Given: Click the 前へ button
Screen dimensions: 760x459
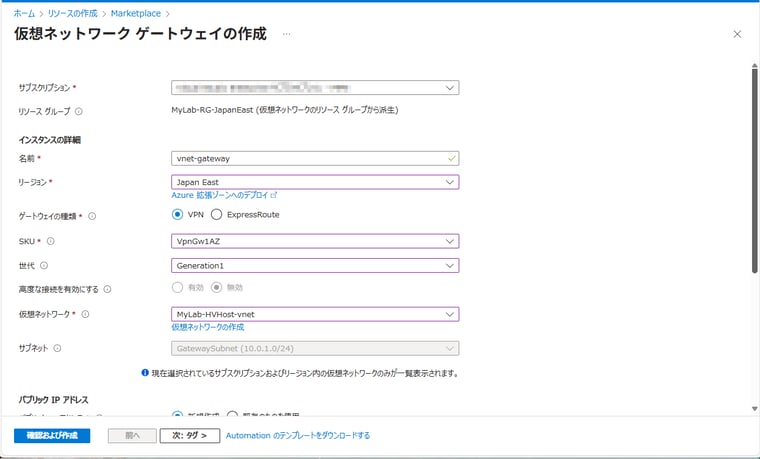Looking at the screenshot, I should [132, 435].
